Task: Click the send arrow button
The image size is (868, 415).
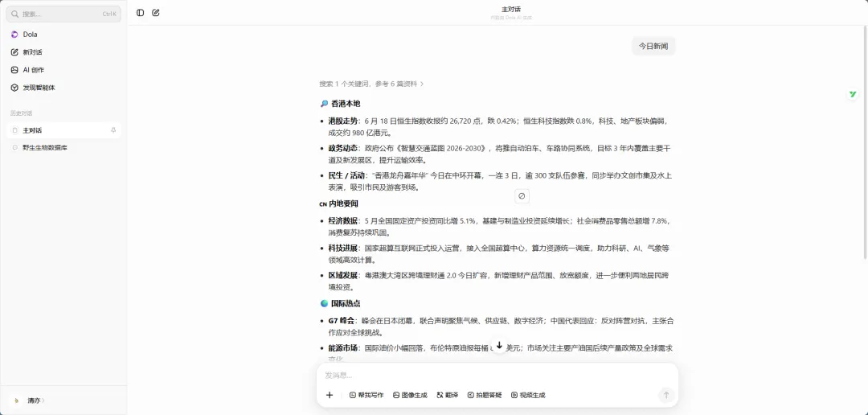Action: 666,395
